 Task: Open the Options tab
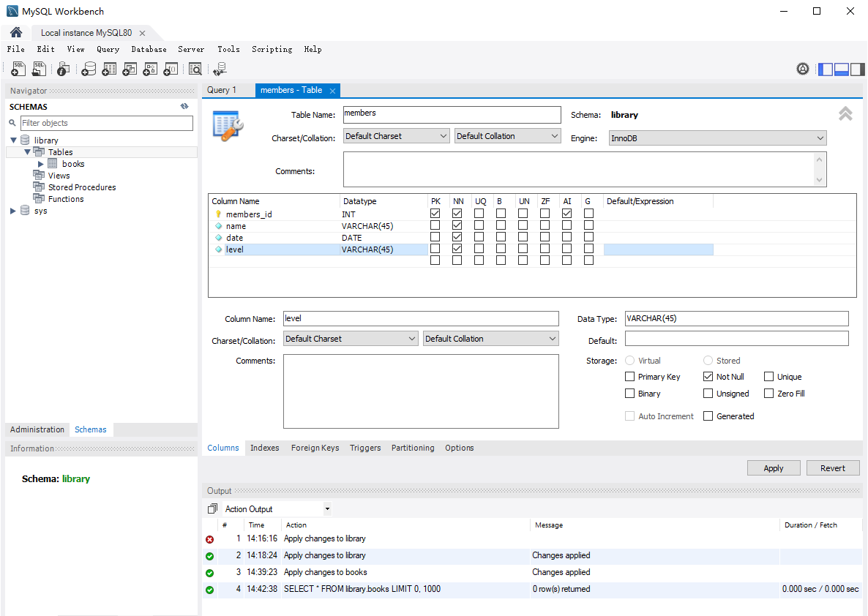point(460,448)
